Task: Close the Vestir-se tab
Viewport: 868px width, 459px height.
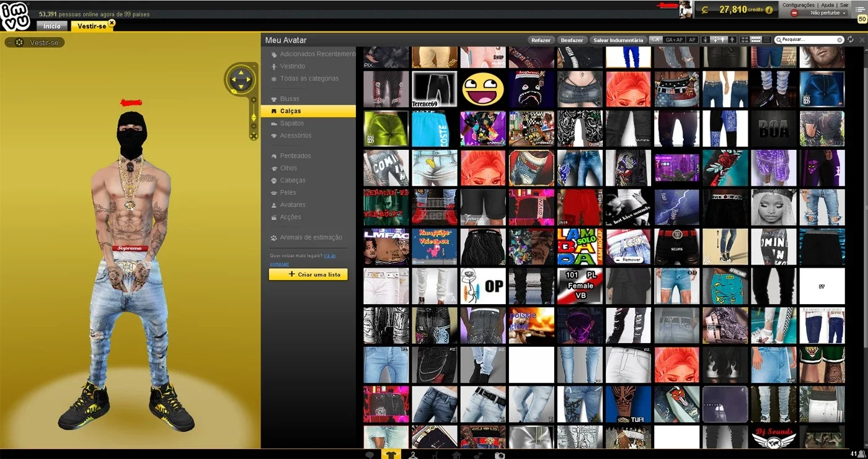Action: coord(112,23)
